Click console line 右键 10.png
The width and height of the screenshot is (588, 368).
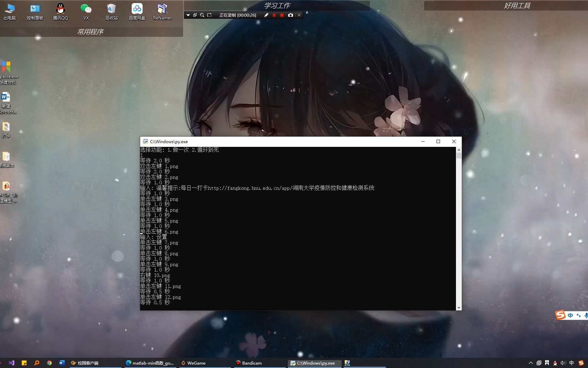[x=155, y=275]
